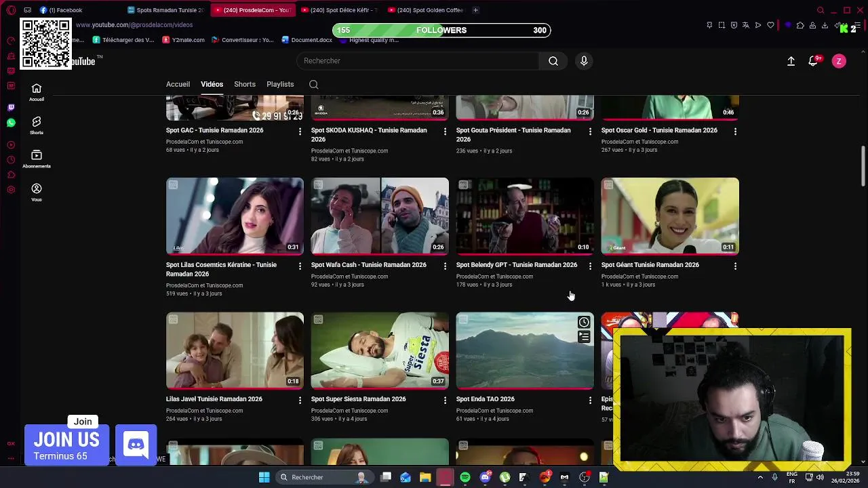
Task: Start voice search with the microphone
Action: (584, 61)
